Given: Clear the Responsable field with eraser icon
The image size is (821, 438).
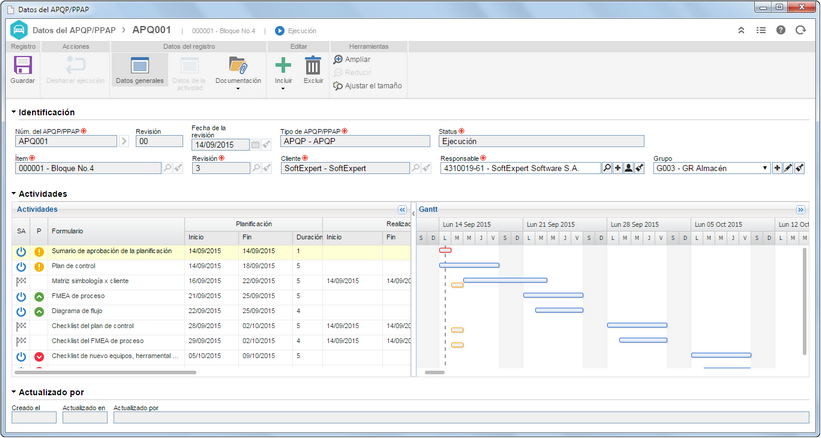Looking at the screenshot, I should point(639,168).
